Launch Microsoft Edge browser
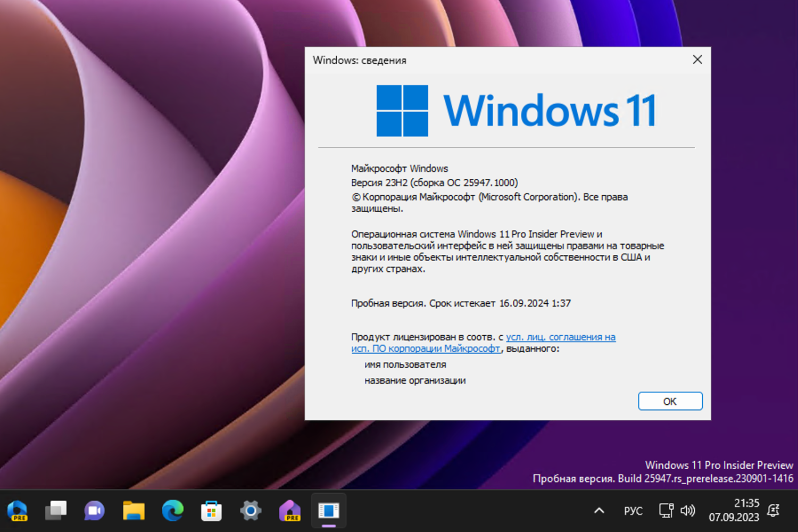Viewport: 798px width, 532px height. tap(172, 511)
